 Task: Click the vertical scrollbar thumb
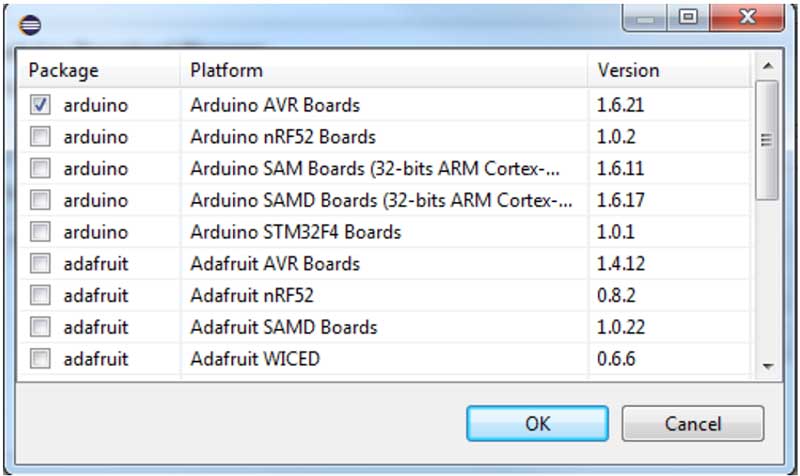[x=767, y=138]
